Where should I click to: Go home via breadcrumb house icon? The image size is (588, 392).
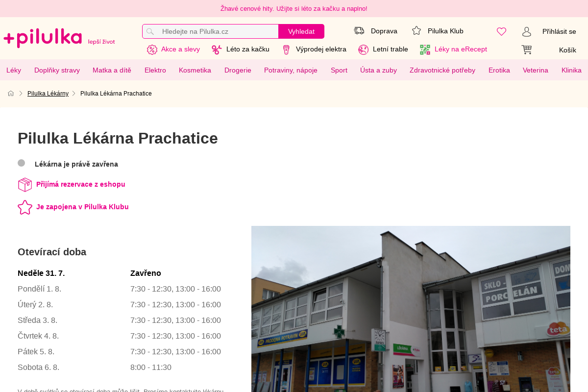point(11,93)
